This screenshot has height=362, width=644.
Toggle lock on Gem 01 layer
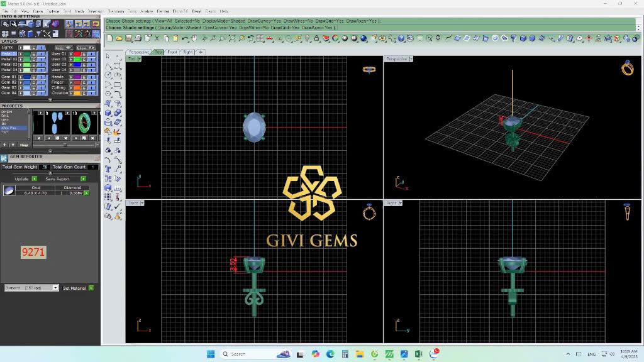[34, 77]
